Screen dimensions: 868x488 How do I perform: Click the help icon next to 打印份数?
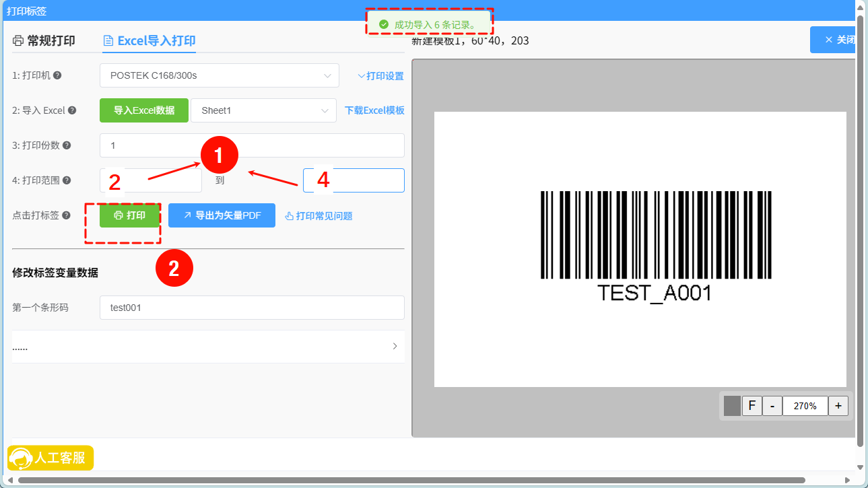(x=67, y=145)
